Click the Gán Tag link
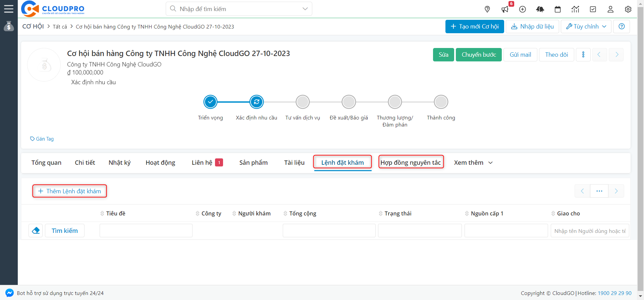The height and width of the screenshot is (300, 644). [42, 139]
